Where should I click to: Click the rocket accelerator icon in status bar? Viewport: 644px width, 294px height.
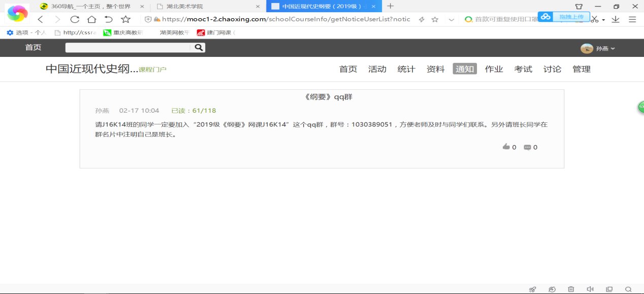[x=532, y=289]
